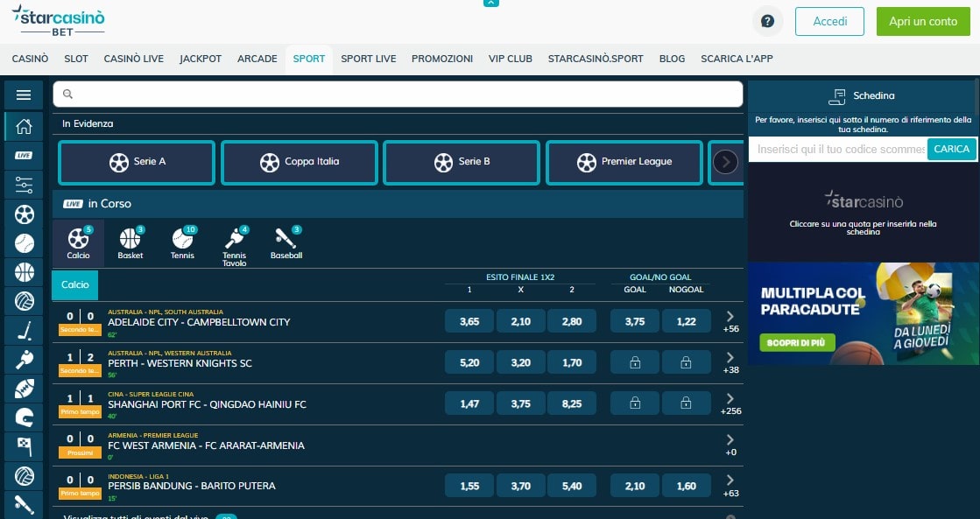
Task: Select the soccer ball sidebar icon
Action: 24,214
